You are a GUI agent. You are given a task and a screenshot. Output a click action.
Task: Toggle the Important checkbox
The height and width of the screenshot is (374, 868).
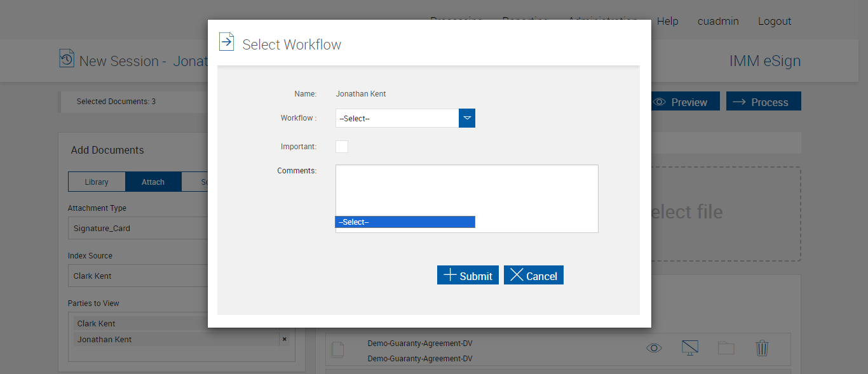click(x=342, y=147)
